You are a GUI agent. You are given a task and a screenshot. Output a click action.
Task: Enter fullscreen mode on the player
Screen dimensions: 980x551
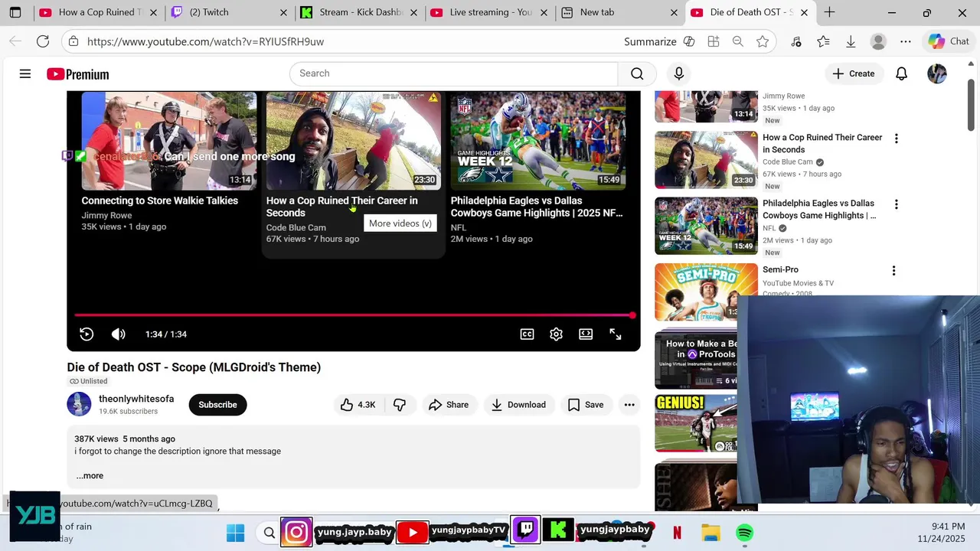click(x=616, y=334)
